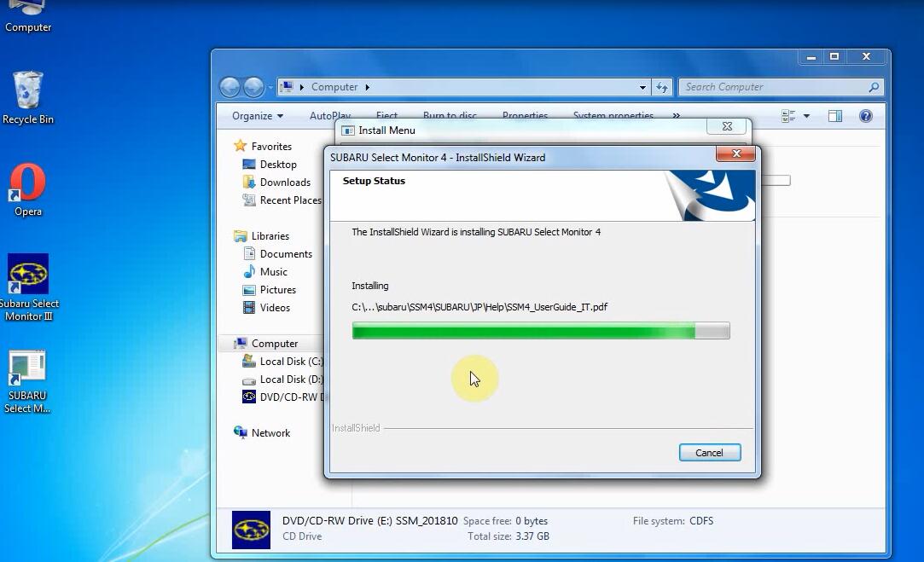Open the Pictures library

(x=277, y=290)
